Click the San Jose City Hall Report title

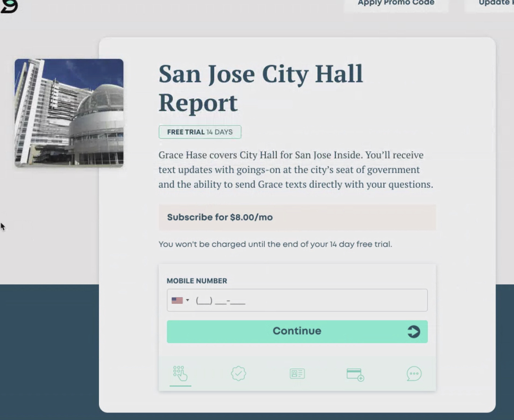[261, 88]
